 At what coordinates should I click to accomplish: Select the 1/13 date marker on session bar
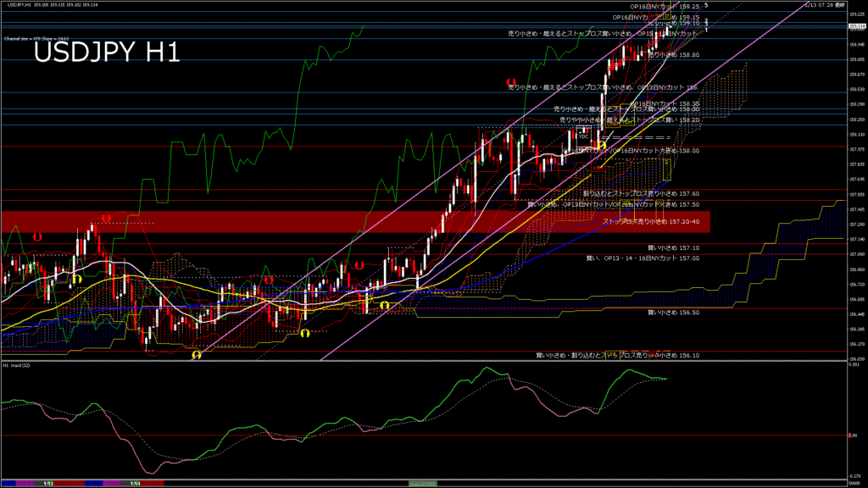pos(48,483)
